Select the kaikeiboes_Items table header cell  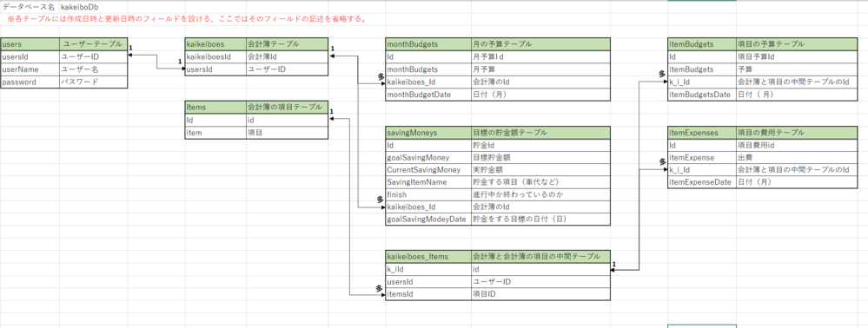point(427,257)
